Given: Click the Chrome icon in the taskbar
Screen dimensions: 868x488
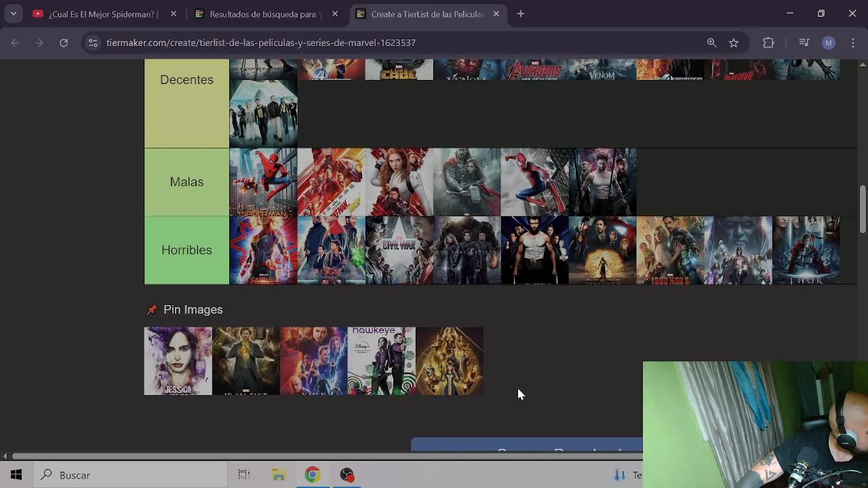Looking at the screenshot, I should click(x=312, y=475).
